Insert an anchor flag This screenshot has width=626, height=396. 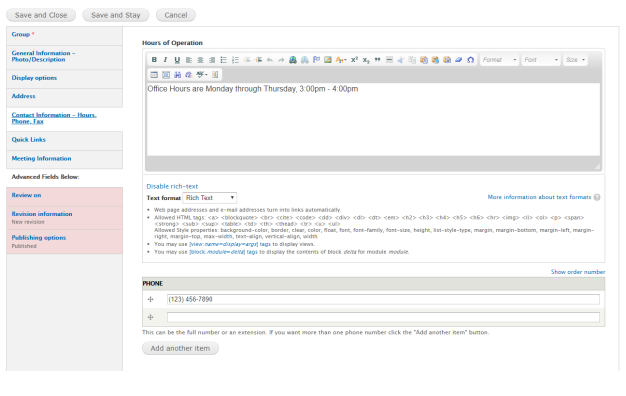click(x=316, y=60)
